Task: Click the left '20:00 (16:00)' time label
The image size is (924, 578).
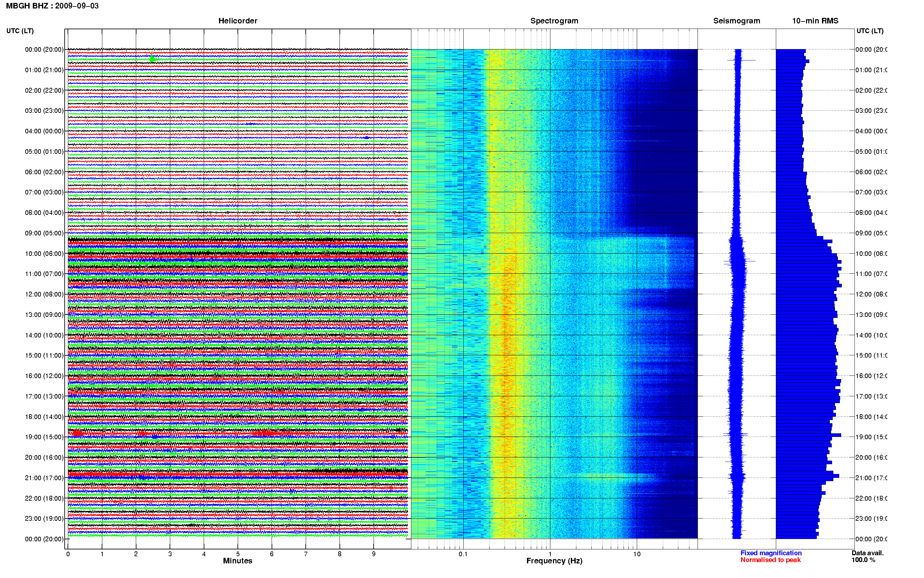Action: tap(44, 458)
